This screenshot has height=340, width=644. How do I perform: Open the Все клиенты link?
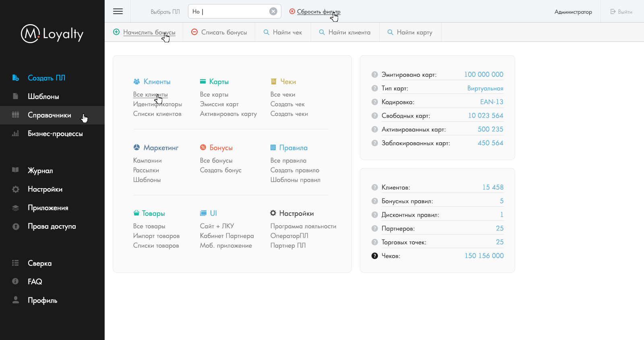click(151, 94)
